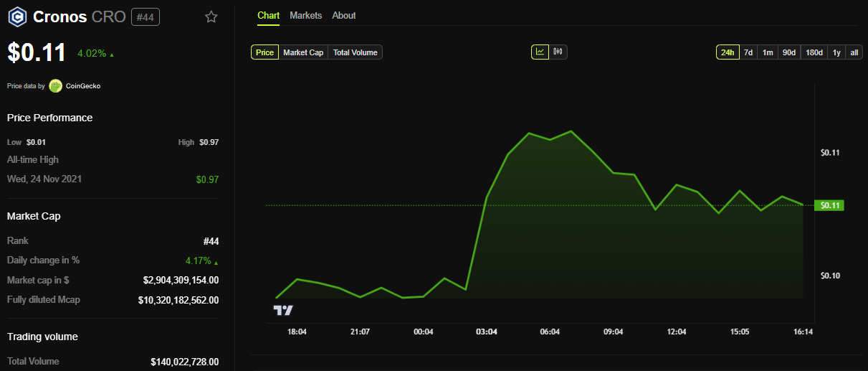868x371 pixels.
Task: Click the Low $0.01 value
Action: [x=36, y=142]
